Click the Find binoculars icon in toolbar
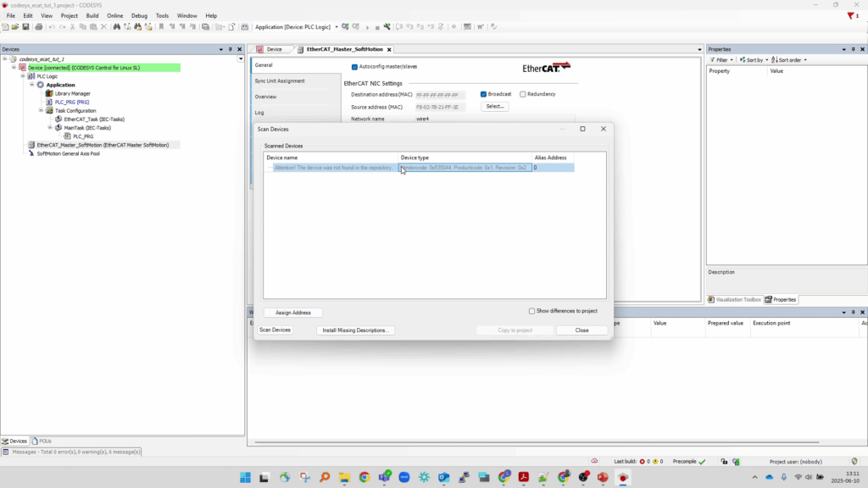 coord(117,26)
